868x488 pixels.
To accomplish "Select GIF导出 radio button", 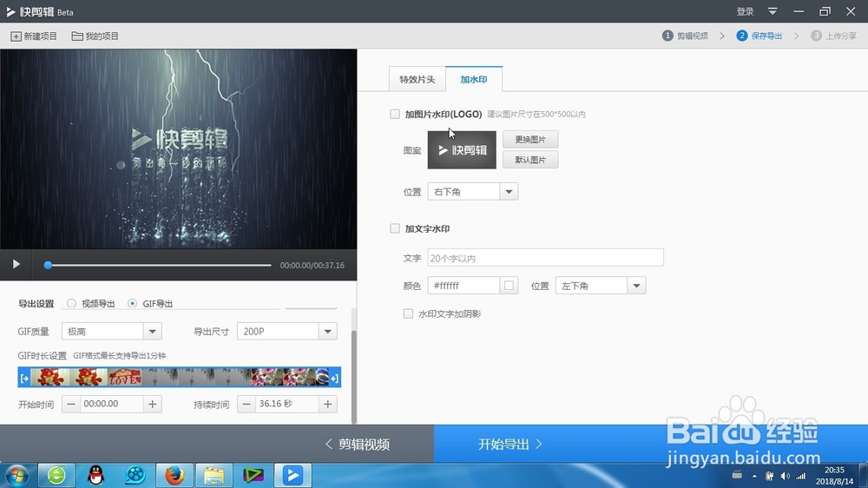I will pyautogui.click(x=132, y=304).
